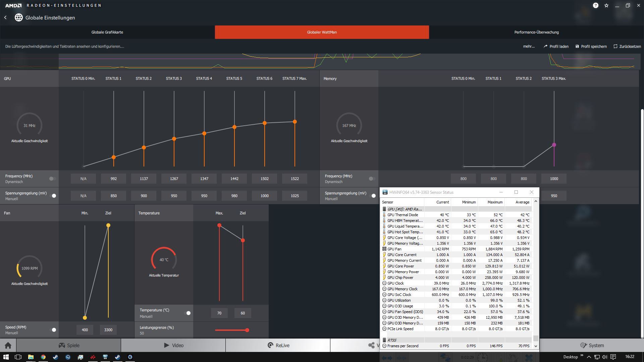Expand the 'mehr...' options
Screen dimensions: 644x362
[x=529, y=46]
